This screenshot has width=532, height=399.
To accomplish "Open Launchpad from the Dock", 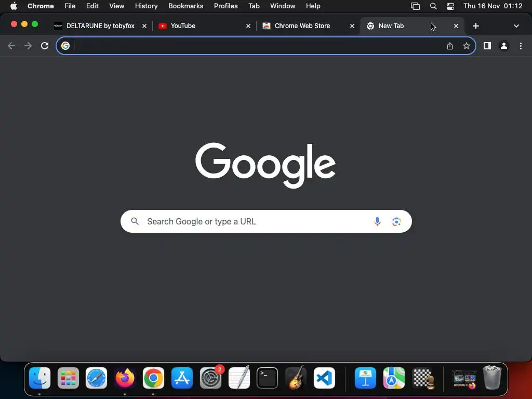I will pyautogui.click(x=68, y=378).
